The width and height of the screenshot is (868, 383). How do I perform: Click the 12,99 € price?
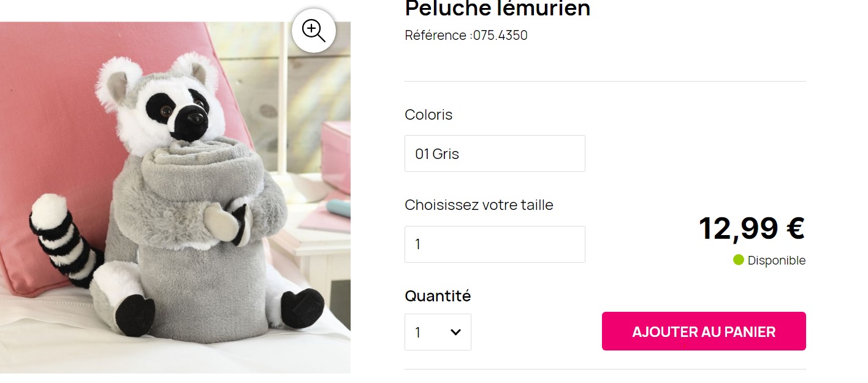coord(752,228)
